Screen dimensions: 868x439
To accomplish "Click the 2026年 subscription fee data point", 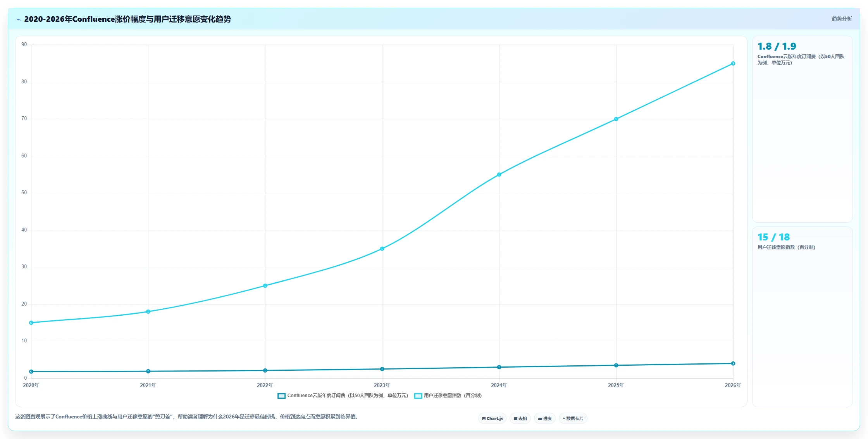I will [x=733, y=363].
